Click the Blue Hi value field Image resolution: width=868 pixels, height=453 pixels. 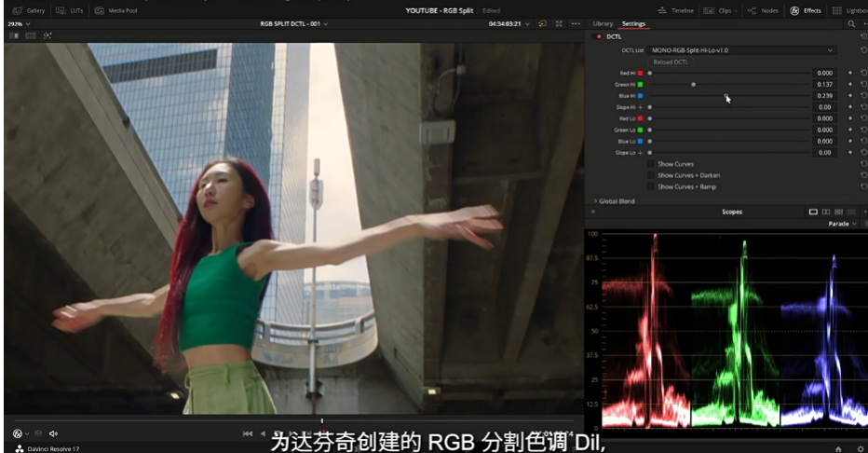coord(824,96)
